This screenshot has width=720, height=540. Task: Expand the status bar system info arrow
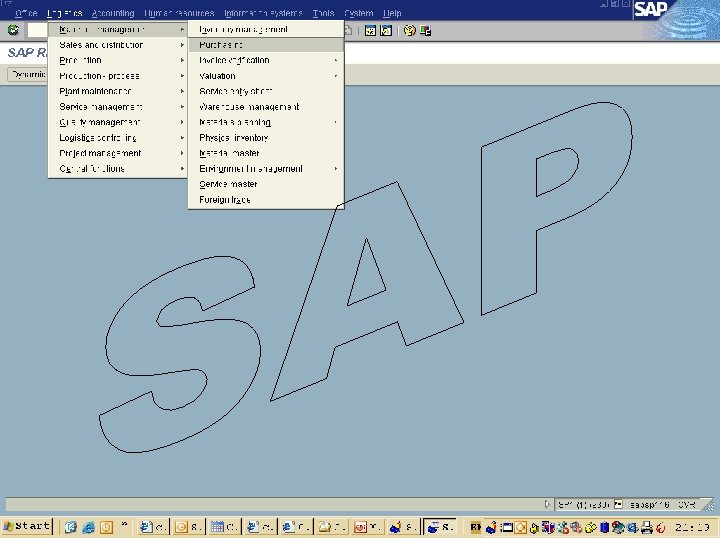[x=547, y=504]
